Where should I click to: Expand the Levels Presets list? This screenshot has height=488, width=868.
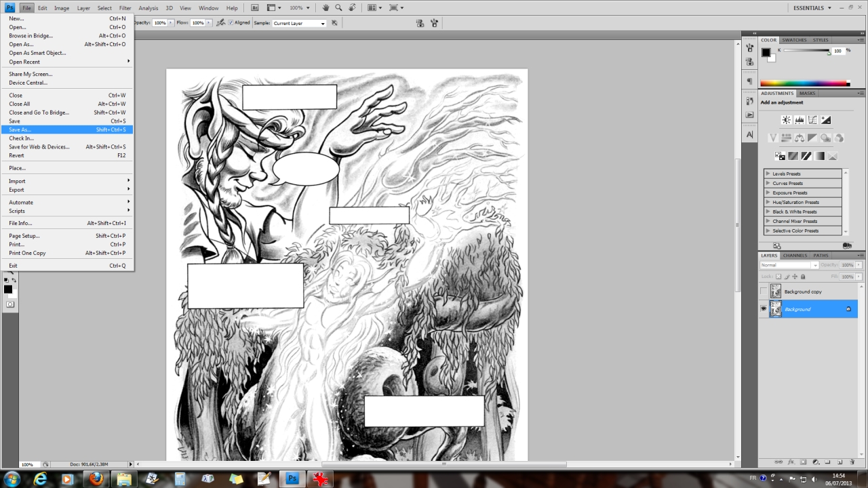(x=768, y=174)
